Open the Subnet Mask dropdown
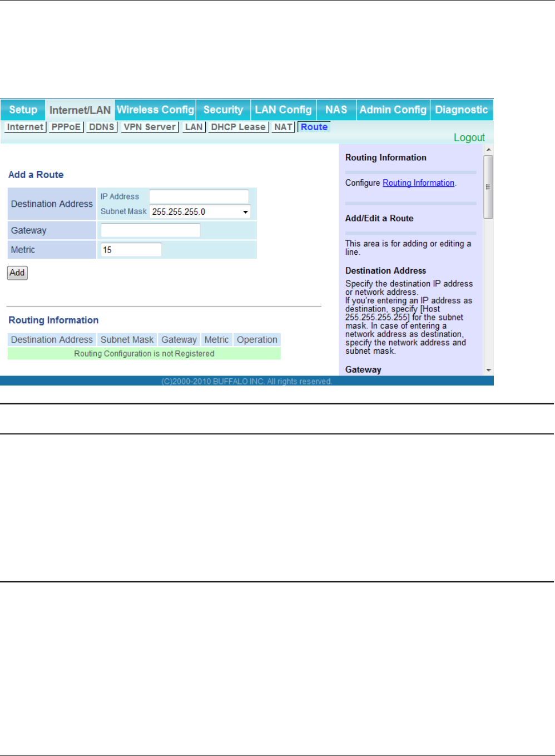Viewport: 555px width, 756px height. [200, 211]
